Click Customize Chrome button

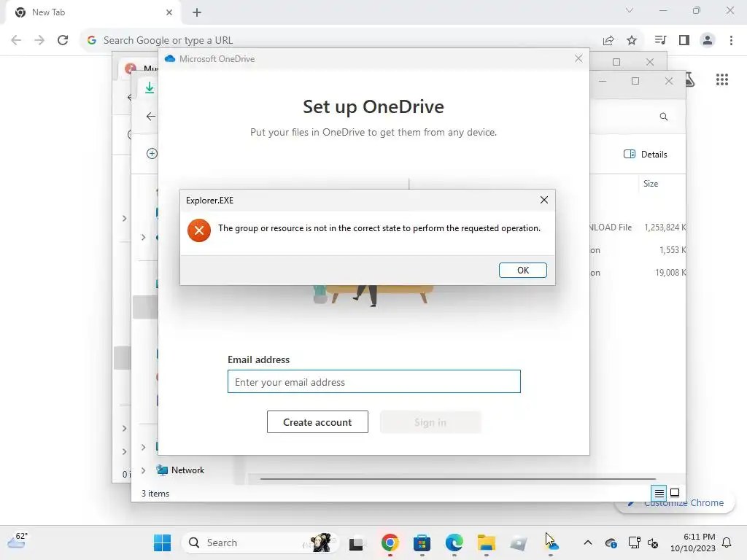click(x=675, y=503)
